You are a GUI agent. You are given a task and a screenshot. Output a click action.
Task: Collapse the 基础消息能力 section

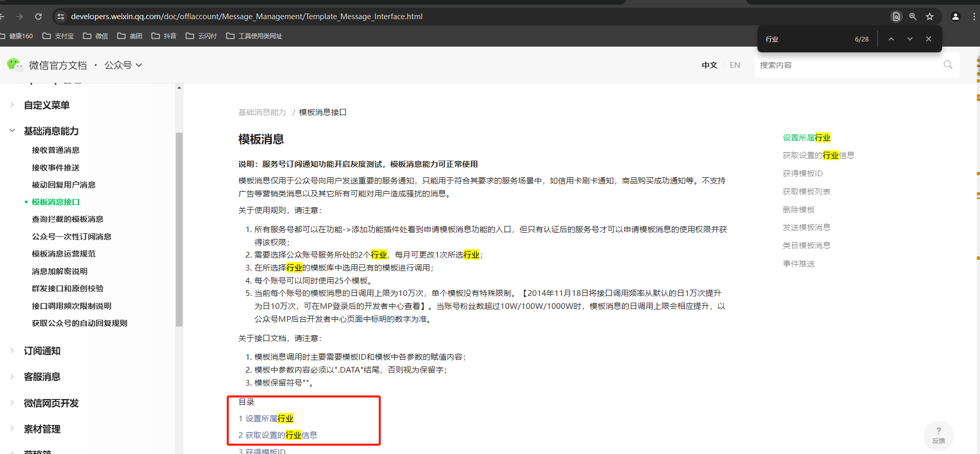(45, 131)
